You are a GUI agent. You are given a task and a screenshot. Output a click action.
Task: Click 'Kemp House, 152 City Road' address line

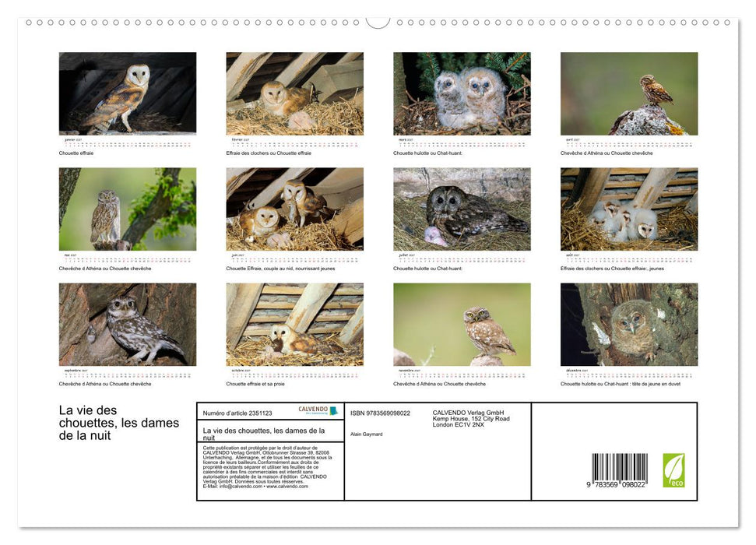coord(471,419)
